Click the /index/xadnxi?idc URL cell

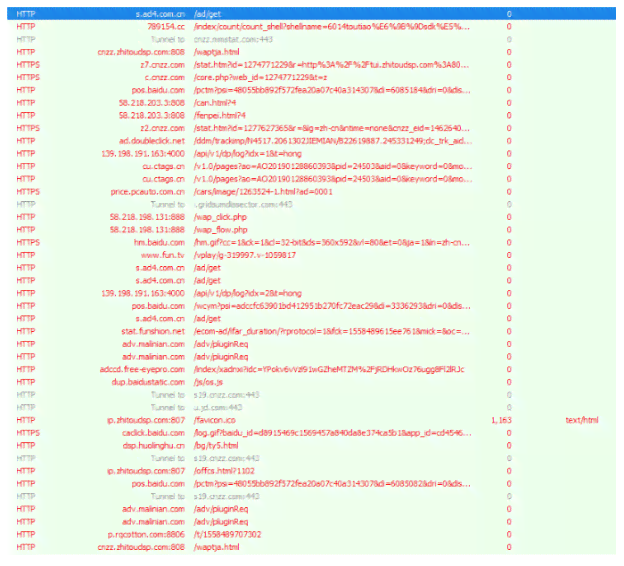click(x=329, y=369)
